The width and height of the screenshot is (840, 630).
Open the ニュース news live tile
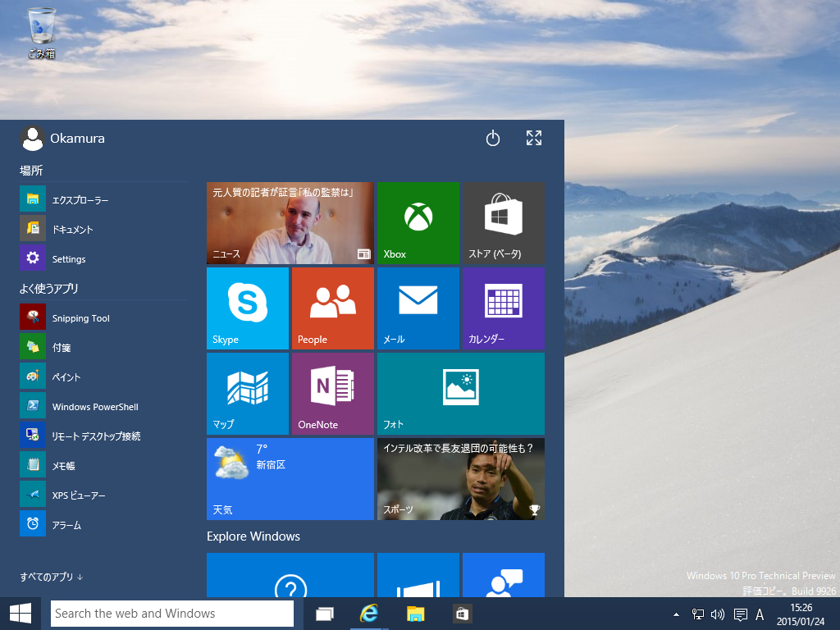click(290, 223)
